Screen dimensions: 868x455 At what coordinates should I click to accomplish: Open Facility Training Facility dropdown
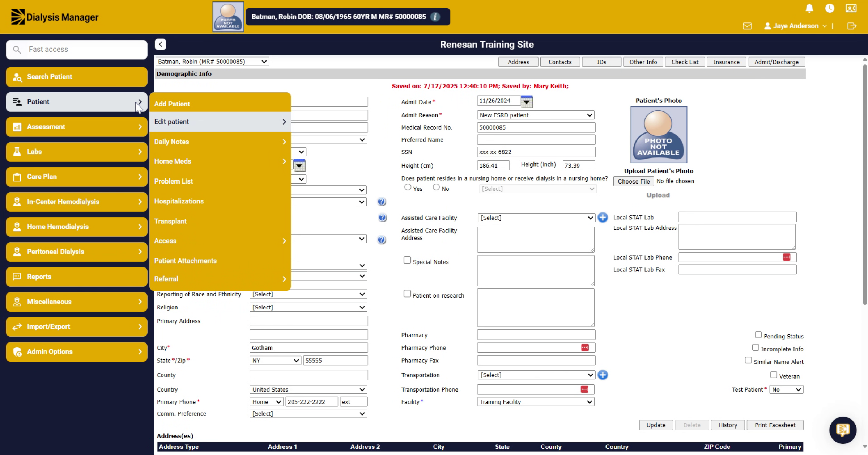pos(536,402)
